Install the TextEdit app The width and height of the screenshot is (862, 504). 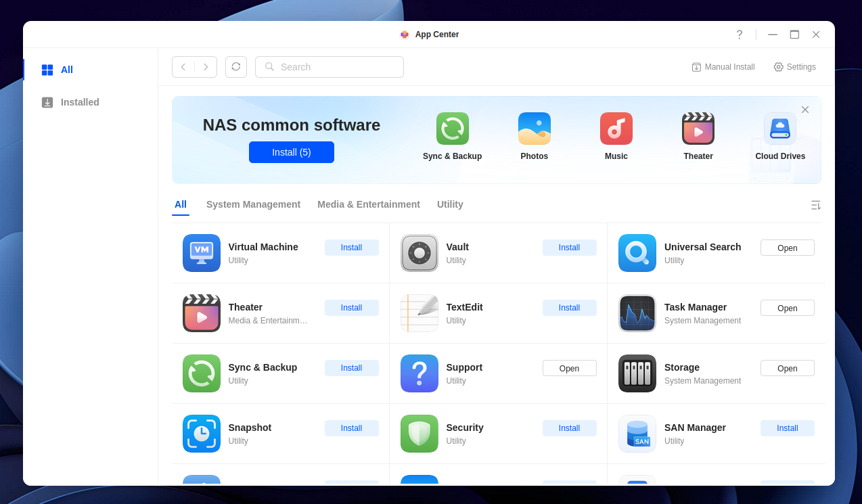[x=569, y=308]
